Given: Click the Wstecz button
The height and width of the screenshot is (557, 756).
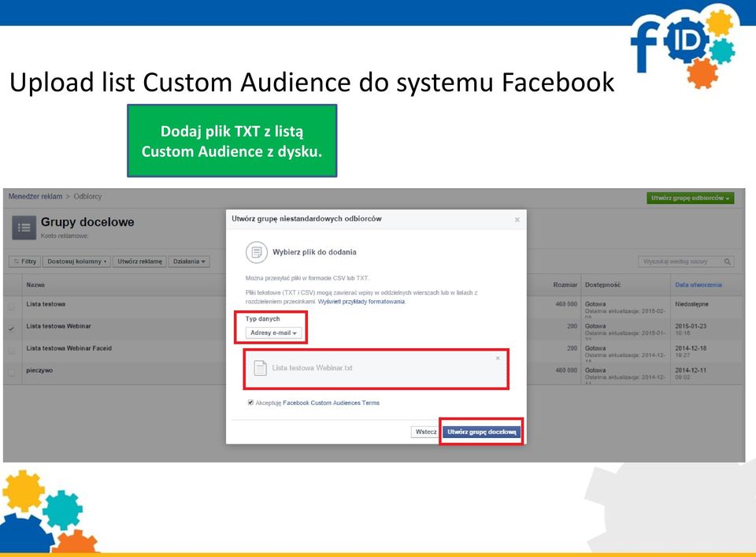Looking at the screenshot, I should 426,432.
